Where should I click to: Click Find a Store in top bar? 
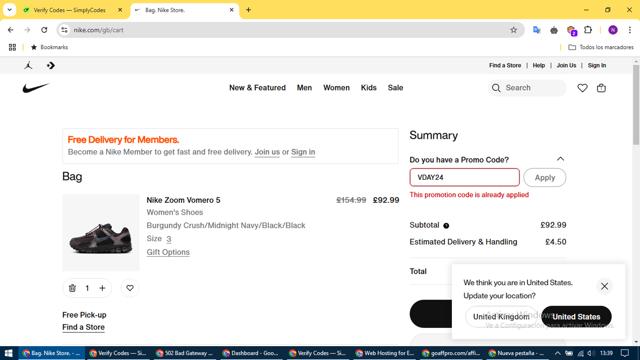click(x=505, y=65)
